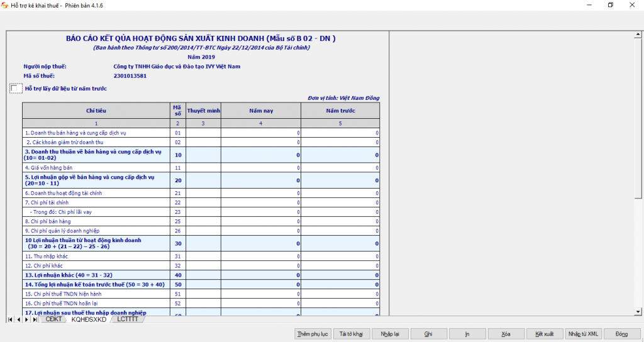The width and height of the screenshot is (644, 342).
Task: Jump to first sheet with navigation arrow
Action: click(11, 319)
